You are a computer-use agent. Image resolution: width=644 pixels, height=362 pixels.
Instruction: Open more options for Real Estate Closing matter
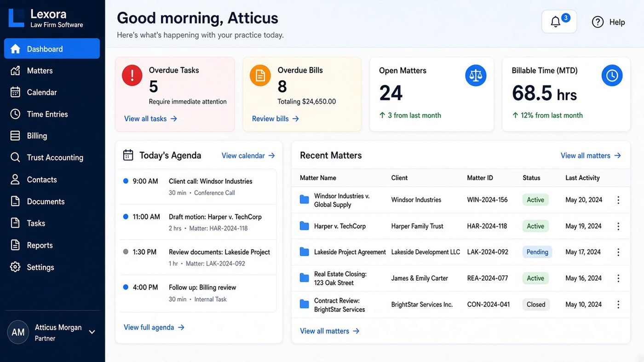point(618,278)
